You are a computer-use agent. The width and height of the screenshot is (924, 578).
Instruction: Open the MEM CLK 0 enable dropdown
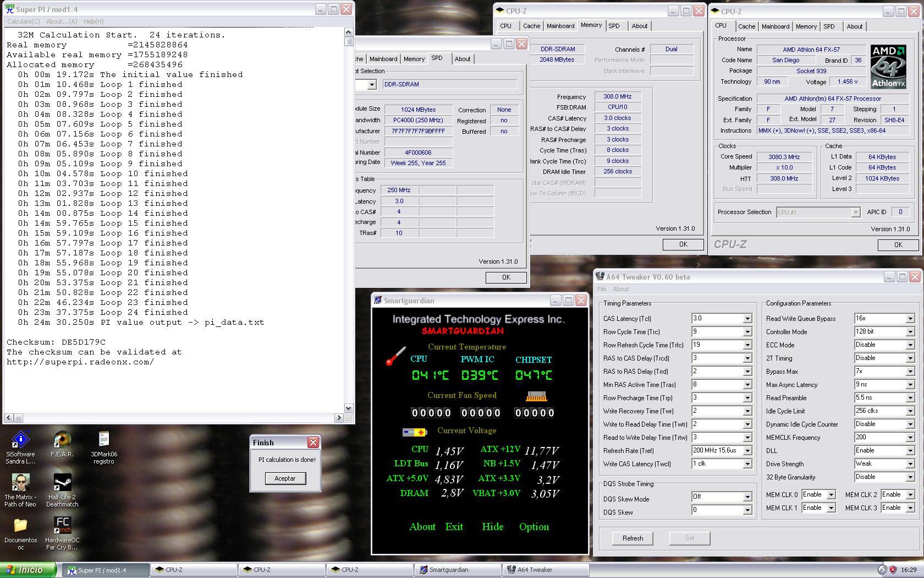coord(831,495)
